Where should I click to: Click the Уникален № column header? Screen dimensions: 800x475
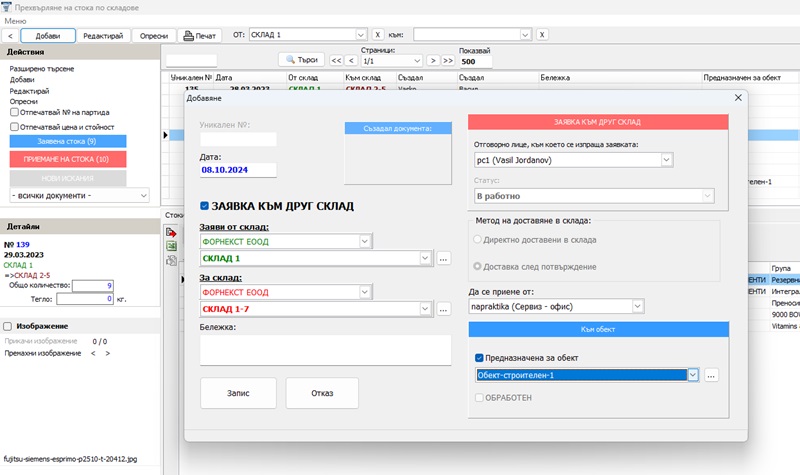point(191,78)
